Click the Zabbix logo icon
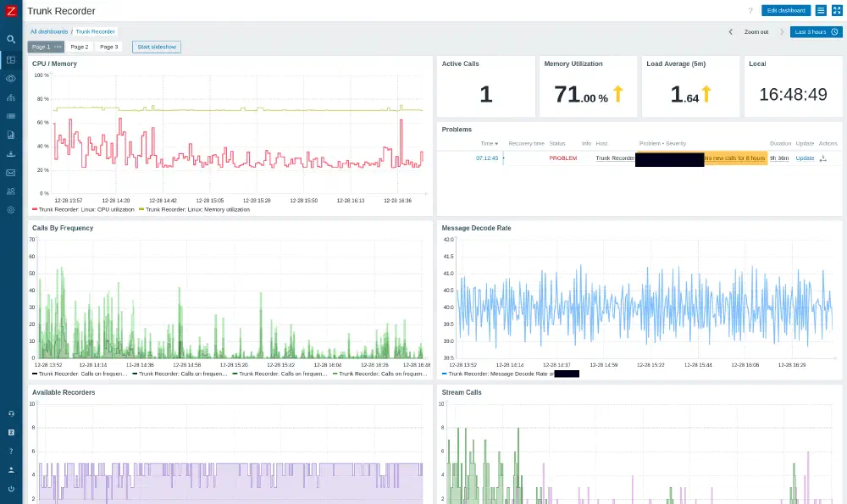The height and width of the screenshot is (504, 847). pyautogui.click(x=11, y=11)
